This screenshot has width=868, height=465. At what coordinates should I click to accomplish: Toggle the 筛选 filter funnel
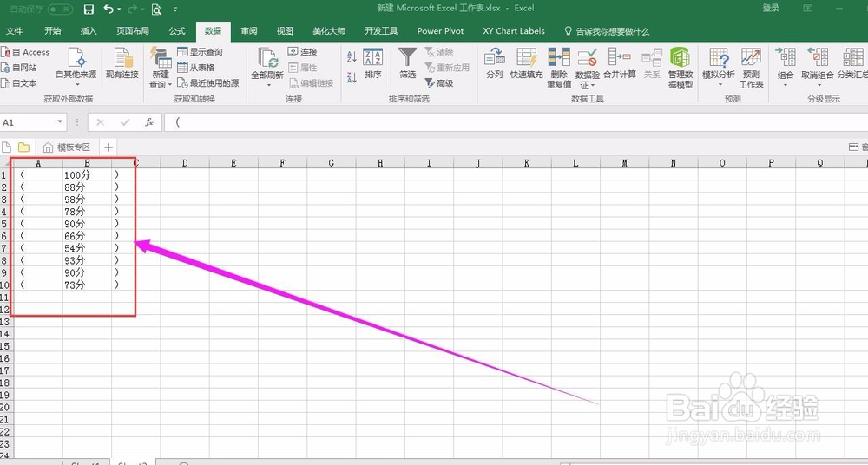point(408,63)
